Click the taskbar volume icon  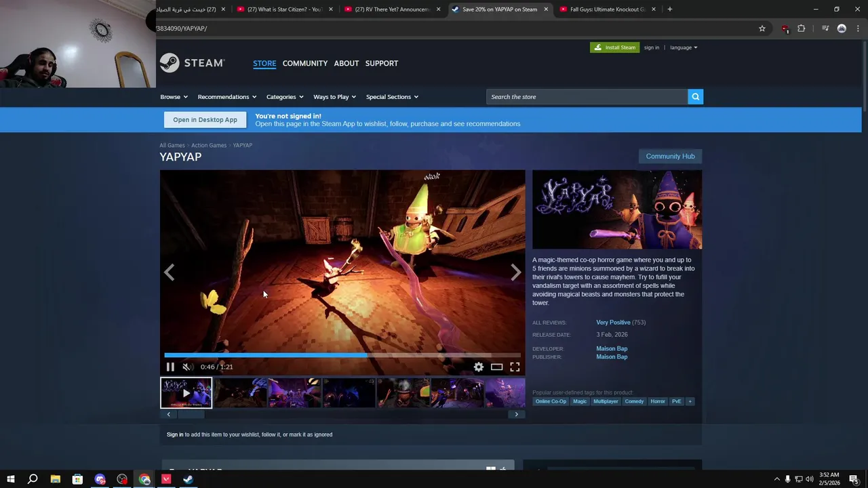click(x=810, y=479)
